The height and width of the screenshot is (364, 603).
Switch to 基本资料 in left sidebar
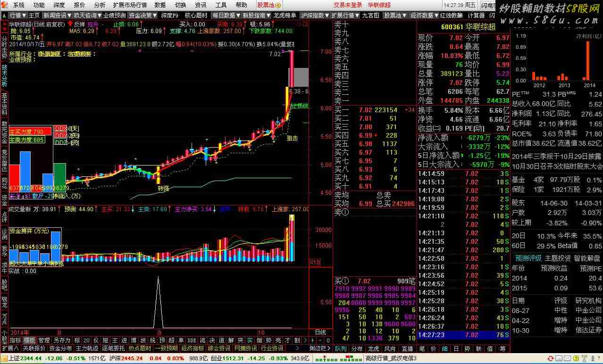(4, 104)
